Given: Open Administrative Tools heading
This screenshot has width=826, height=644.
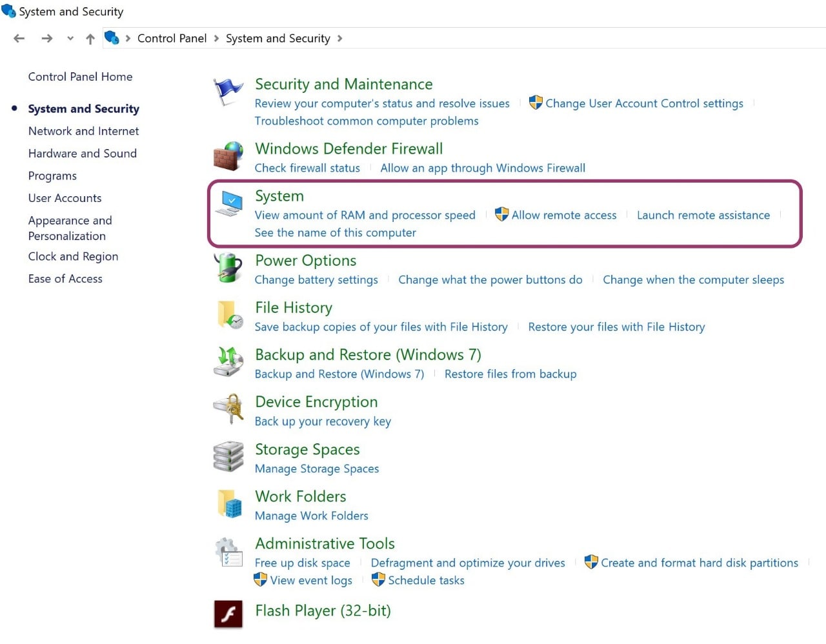Looking at the screenshot, I should point(325,544).
